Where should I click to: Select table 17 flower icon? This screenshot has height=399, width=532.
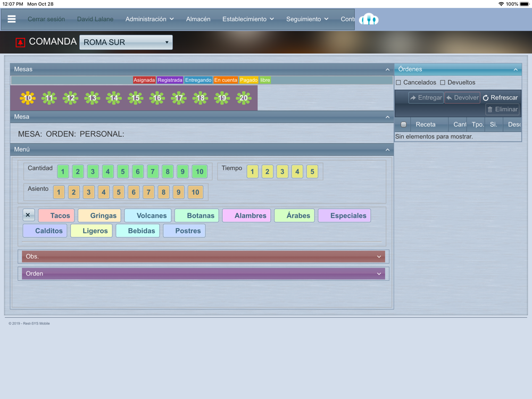[x=179, y=98]
